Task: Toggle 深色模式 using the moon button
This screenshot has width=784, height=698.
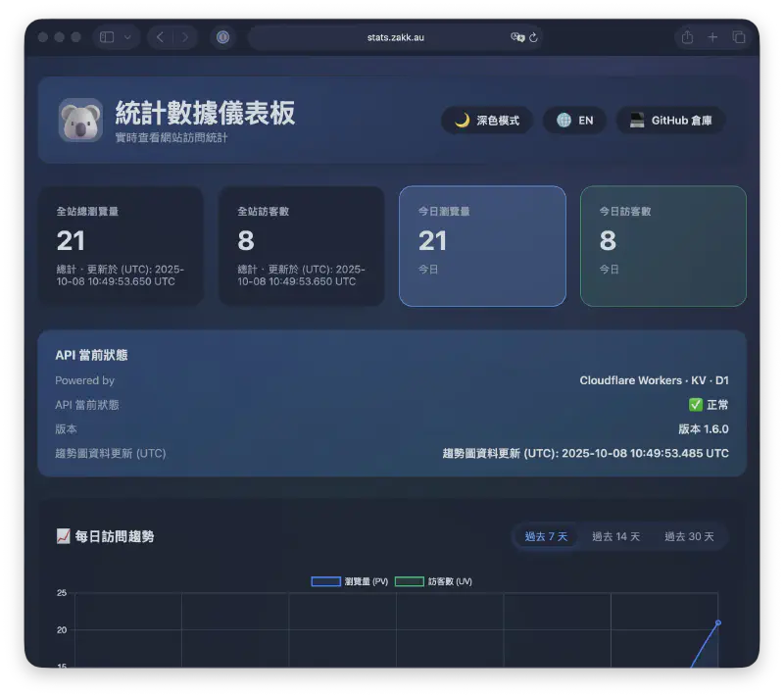Action: (x=487, y=121)
